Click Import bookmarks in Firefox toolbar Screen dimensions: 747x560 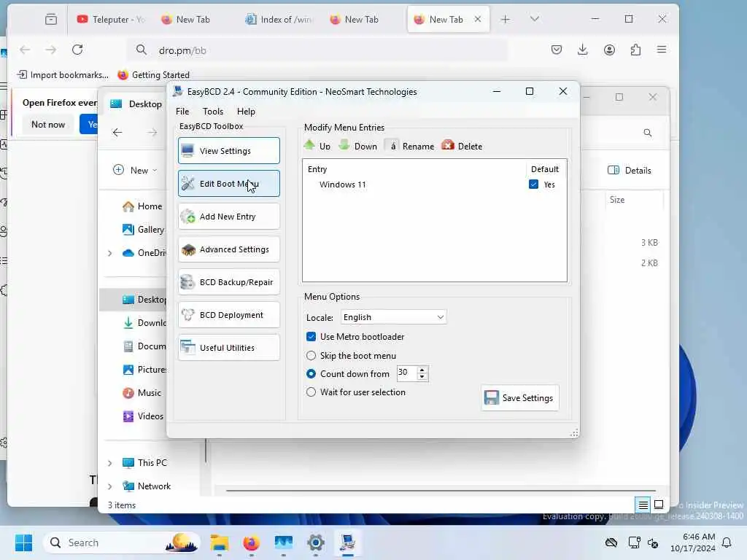coord(63,75)
